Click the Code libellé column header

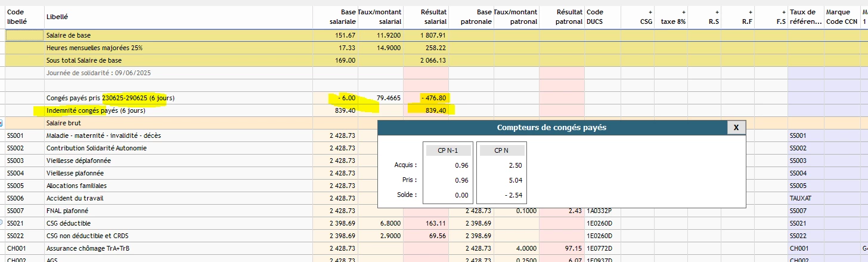24,16
